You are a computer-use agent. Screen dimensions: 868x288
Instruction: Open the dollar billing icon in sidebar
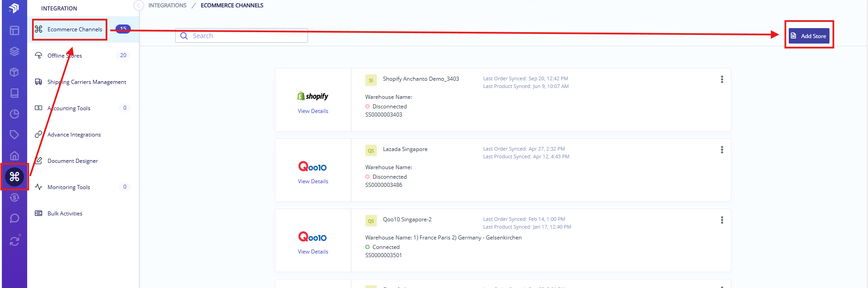[x=14, y=197]
